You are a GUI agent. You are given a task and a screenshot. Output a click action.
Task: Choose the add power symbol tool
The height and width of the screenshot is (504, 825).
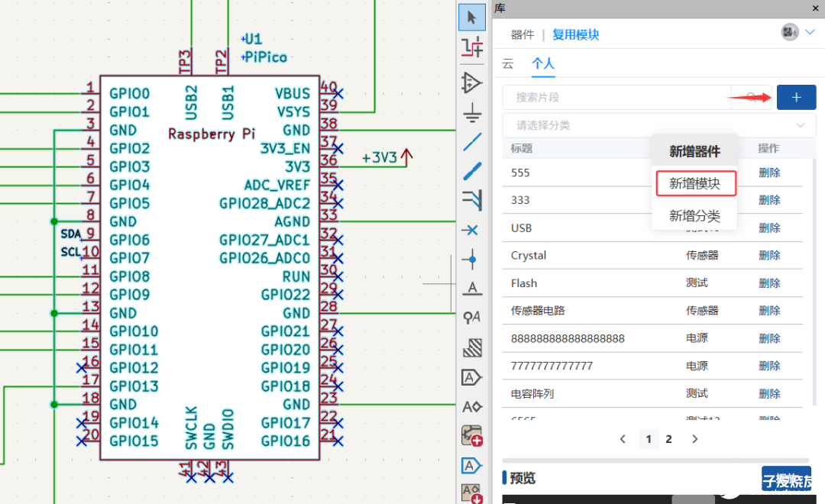[472, 112]
